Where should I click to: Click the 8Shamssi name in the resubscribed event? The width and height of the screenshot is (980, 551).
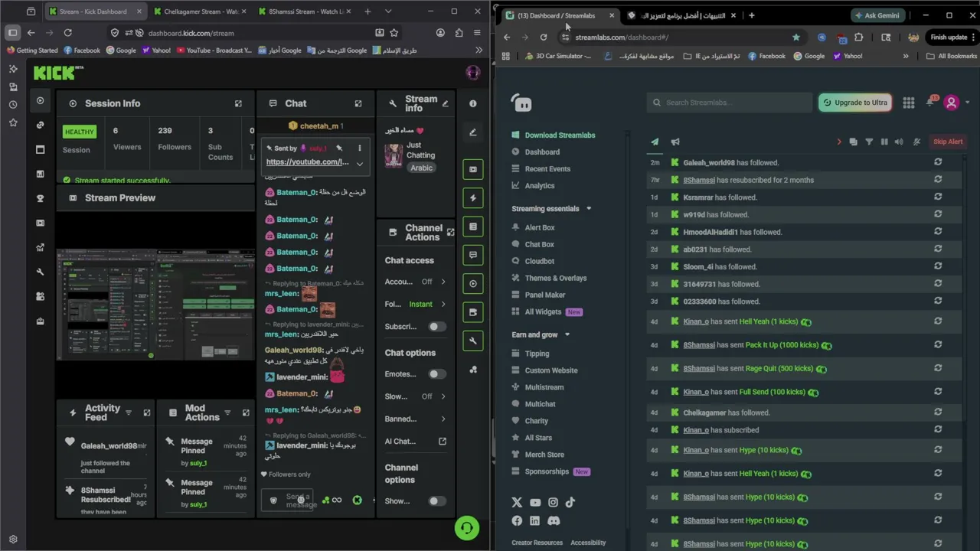[x=699, y=180]
